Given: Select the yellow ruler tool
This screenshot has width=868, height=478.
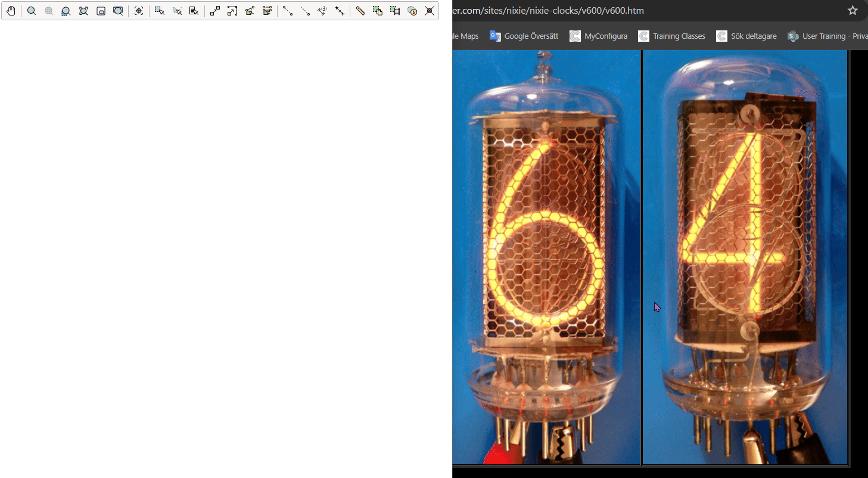Looking at the screenshot, I should pos(360,11).
